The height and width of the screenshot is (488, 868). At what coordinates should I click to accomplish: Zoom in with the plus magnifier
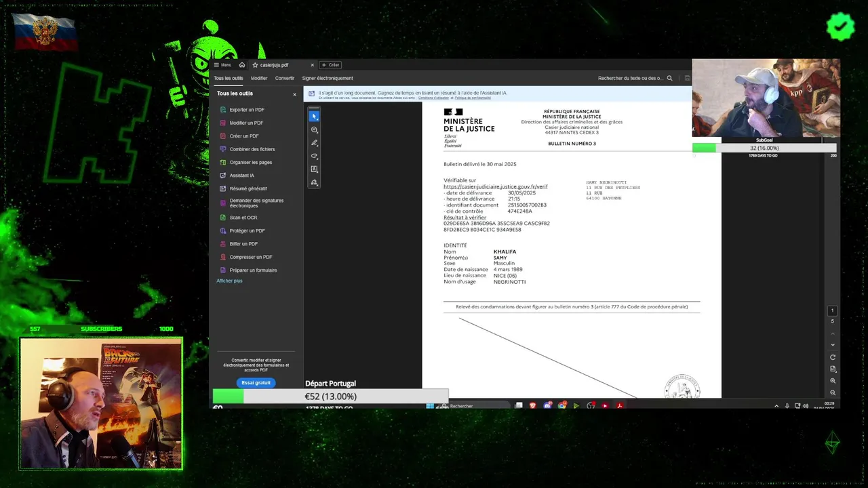pyautogui.click(x=833, y=381)
